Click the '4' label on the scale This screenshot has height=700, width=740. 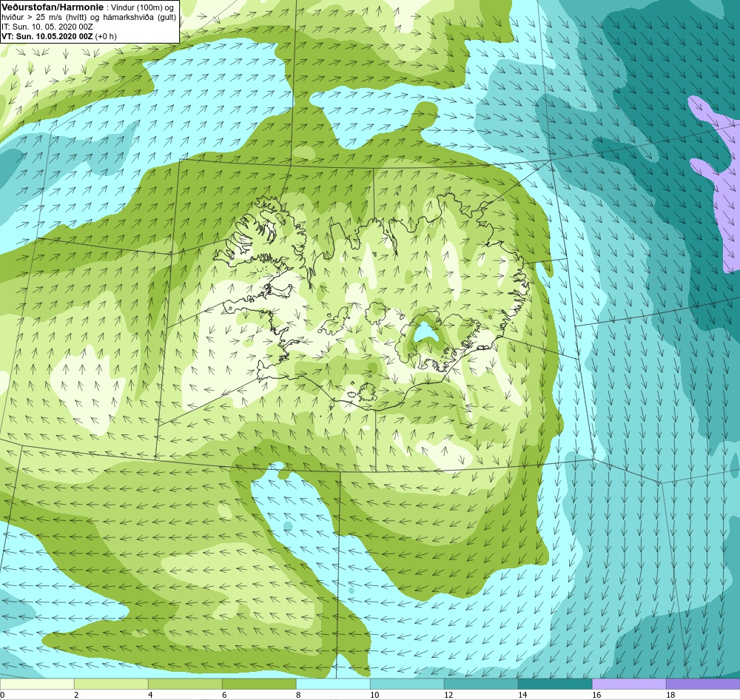[x=150, y=695]
